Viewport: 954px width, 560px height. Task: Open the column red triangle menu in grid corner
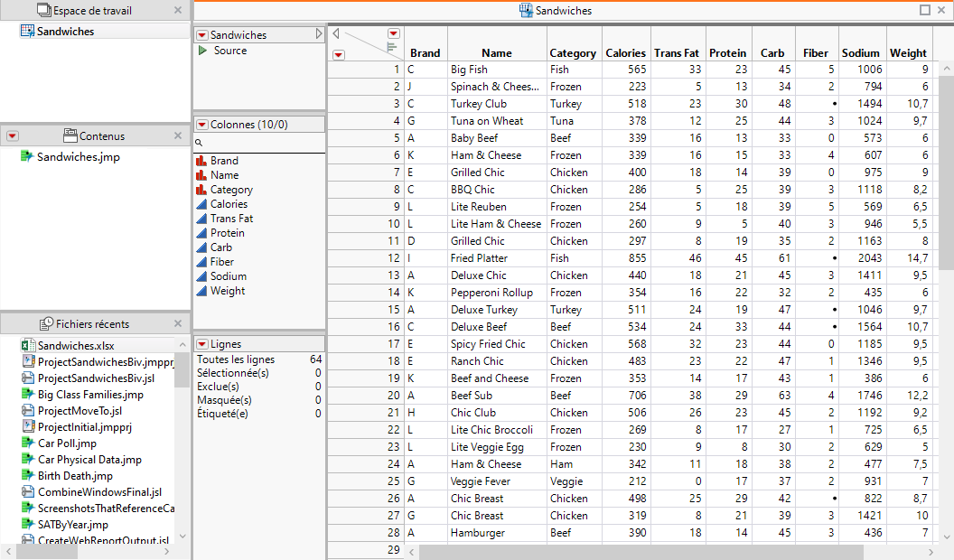tap(394, 33)
